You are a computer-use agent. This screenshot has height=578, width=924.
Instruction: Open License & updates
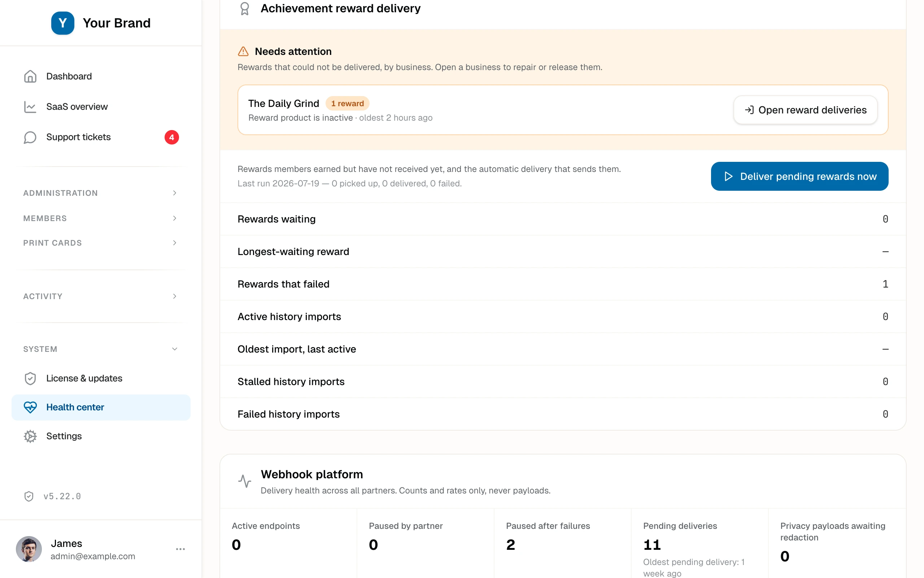[101, 379]
